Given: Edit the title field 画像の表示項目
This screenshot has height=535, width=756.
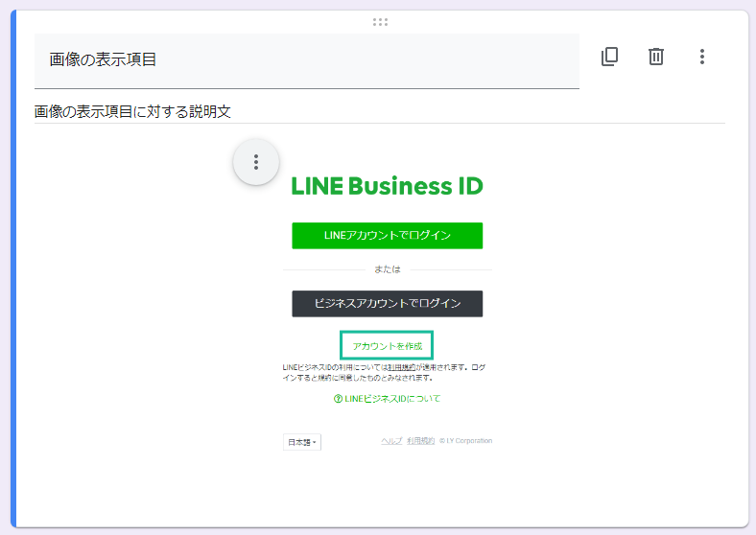Looking at the screenshot, I should click(x=307, y=60).
